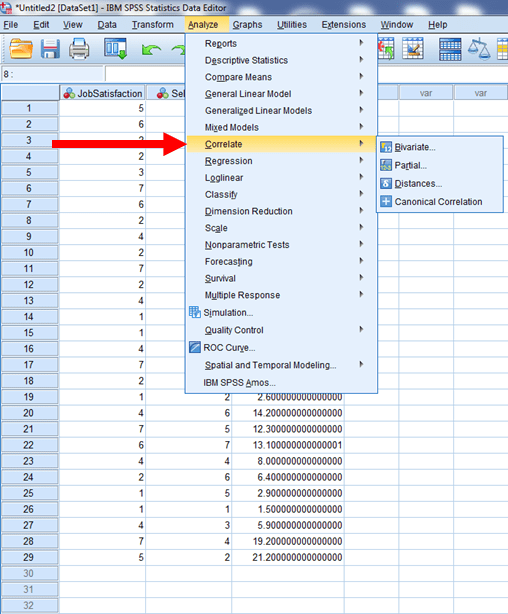Expand the Dimension Reduction submenu
The width and height of the screenshot is (508, 614).
[x=281, y=211]
